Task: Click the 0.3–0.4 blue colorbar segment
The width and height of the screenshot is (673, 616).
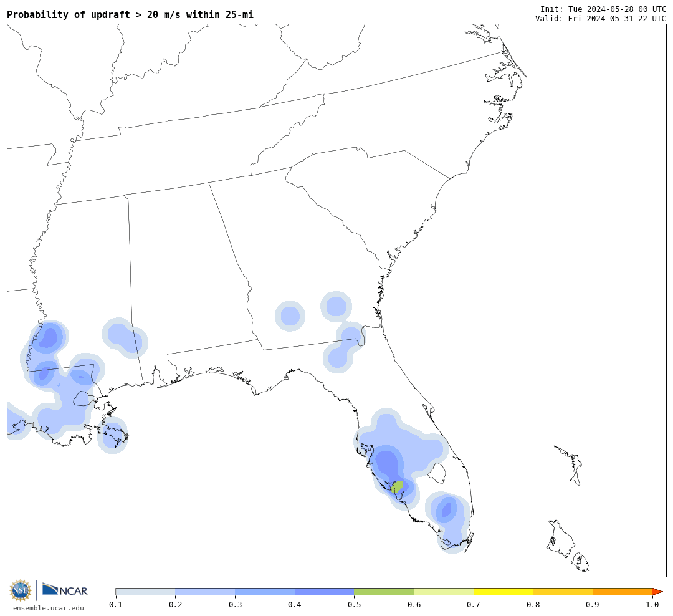Action: click(x=265, y=592)
